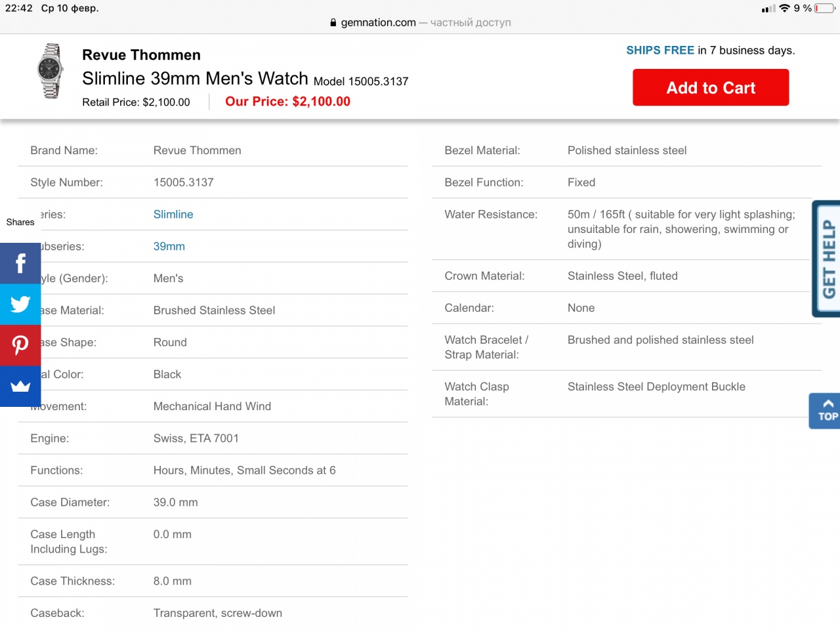Tap the lock icon beside gemnation.com
Screen dimensions: 840x630
pyautogui.click(x=333, y=22)
